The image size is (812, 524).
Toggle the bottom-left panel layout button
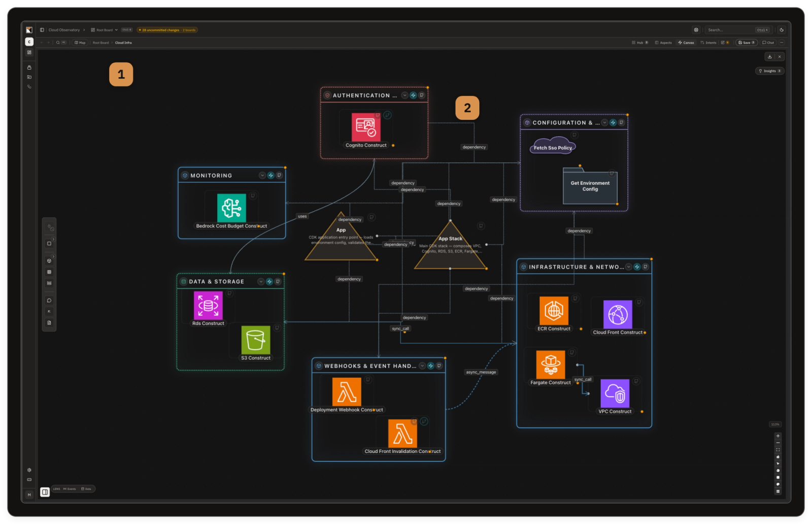tap(45, 492)
